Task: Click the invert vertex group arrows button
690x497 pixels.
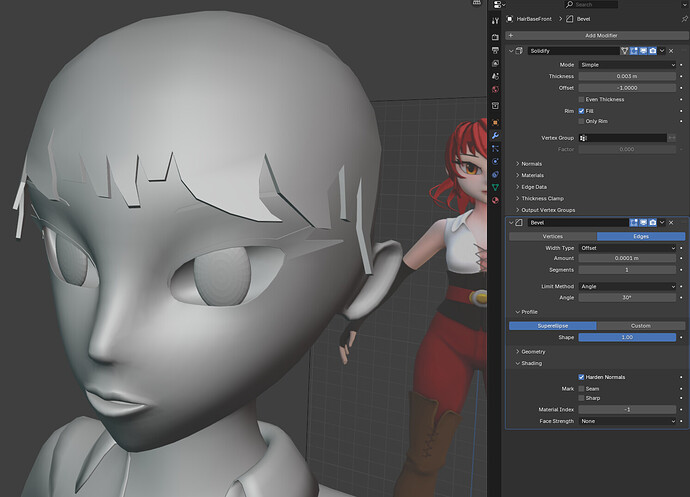Action: (x=672, y=138)
